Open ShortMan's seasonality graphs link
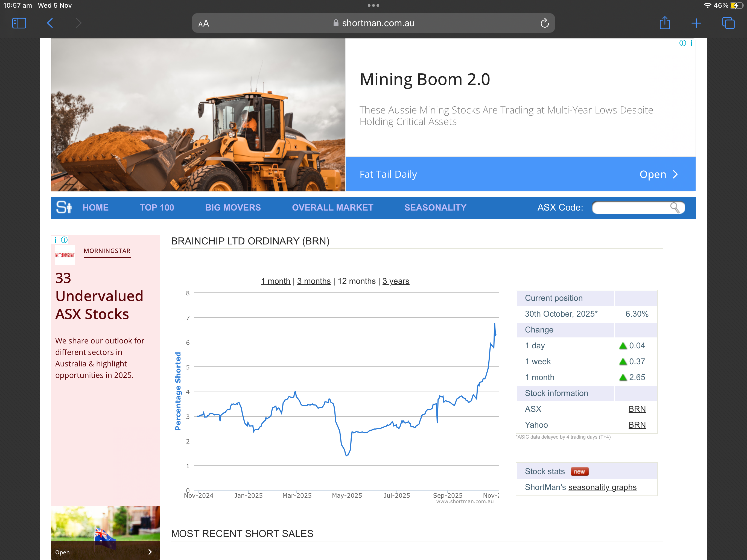747x560 pixels. point(602,487)
